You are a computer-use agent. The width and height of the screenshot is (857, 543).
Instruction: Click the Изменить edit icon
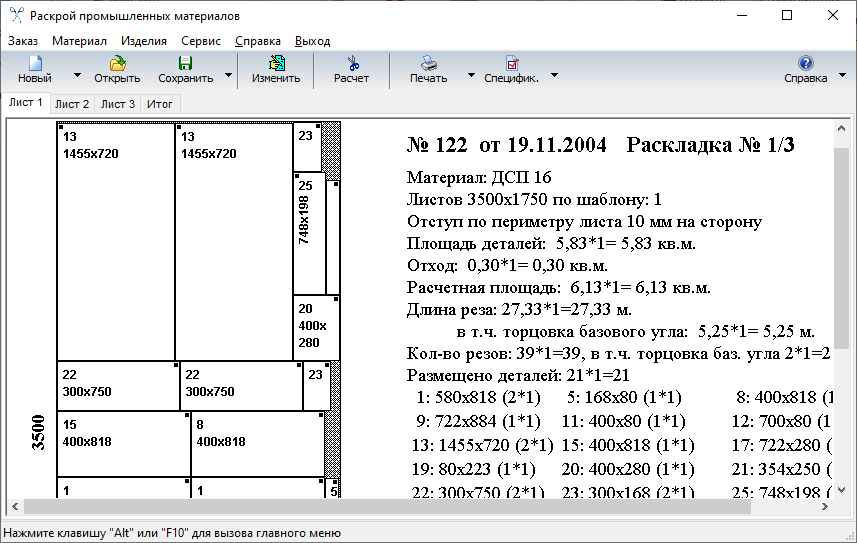click(276, 63)
